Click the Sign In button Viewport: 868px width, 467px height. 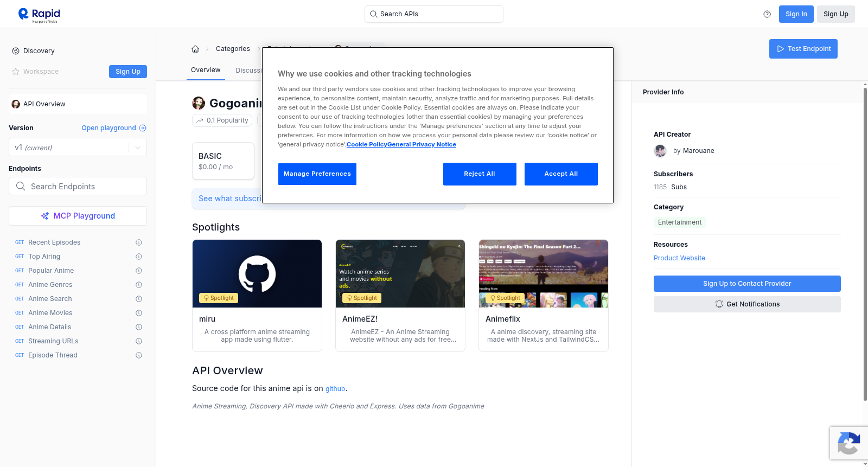pos(796,14)
